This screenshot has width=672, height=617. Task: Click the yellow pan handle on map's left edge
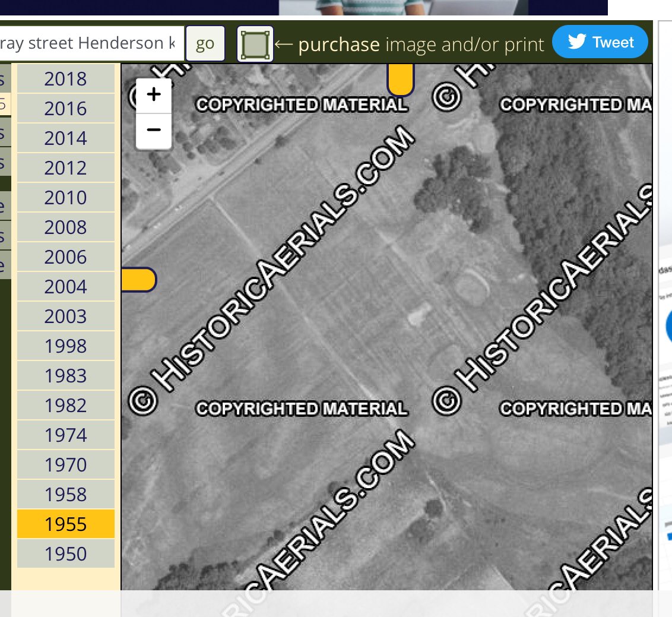(138, 280)
